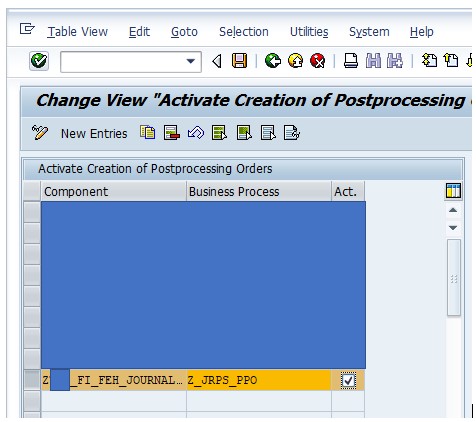Click the Copy As icon
This screenshot has width=476, height=422.
[x=147, y=133]
